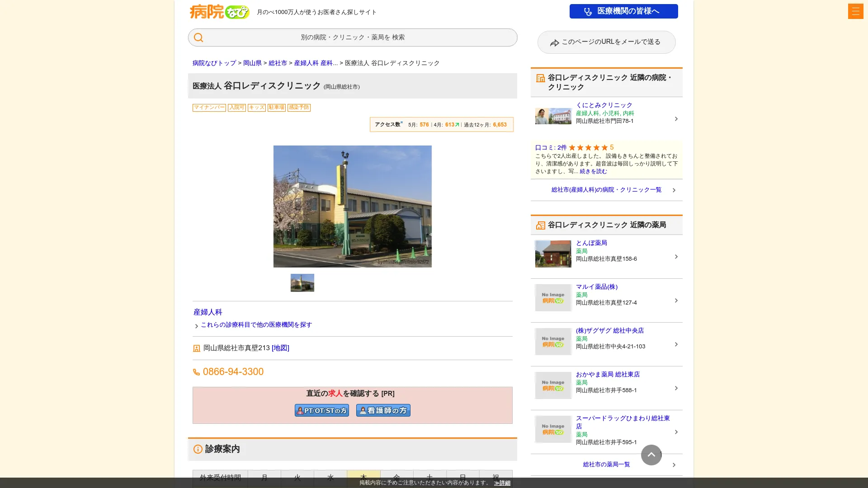Image resolution: width=868 pixels, height=488 pixels.
Task: Open the 地図 map link
Action: tap(280, 348)
